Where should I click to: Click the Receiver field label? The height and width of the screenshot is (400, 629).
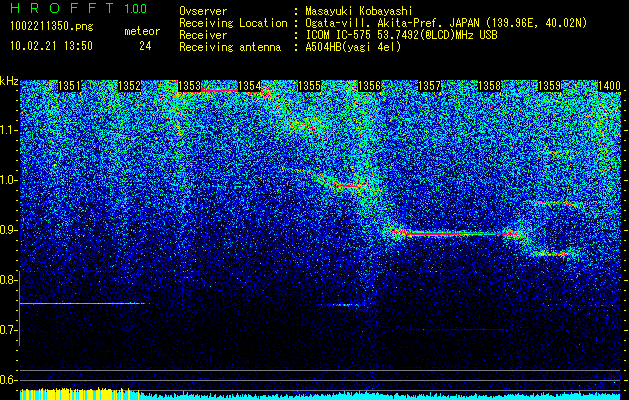(203, 35)
